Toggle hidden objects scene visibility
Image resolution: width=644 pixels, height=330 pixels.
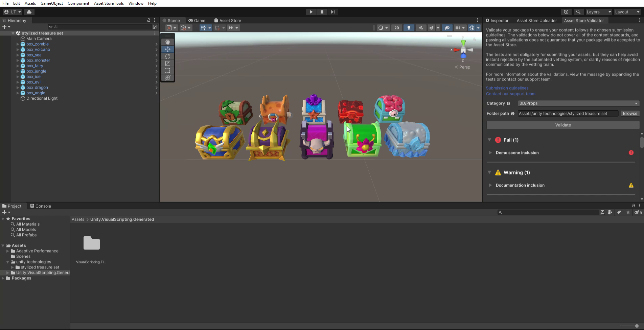(447, 28)
